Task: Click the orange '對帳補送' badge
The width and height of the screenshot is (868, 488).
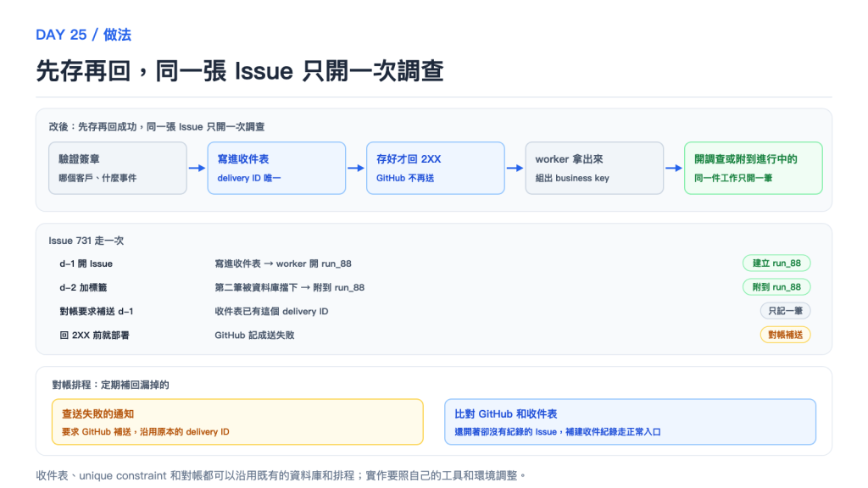Action: (x=785, y=335)
